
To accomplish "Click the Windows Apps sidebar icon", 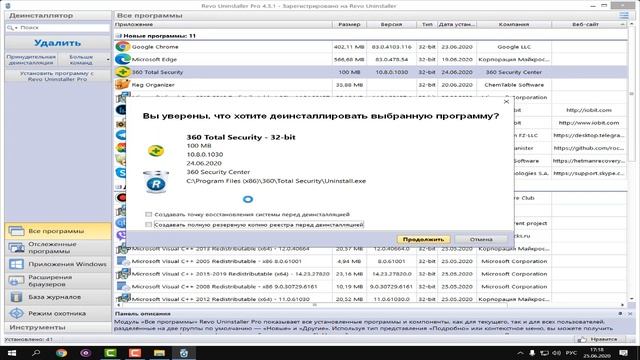I will click(16, 264).
